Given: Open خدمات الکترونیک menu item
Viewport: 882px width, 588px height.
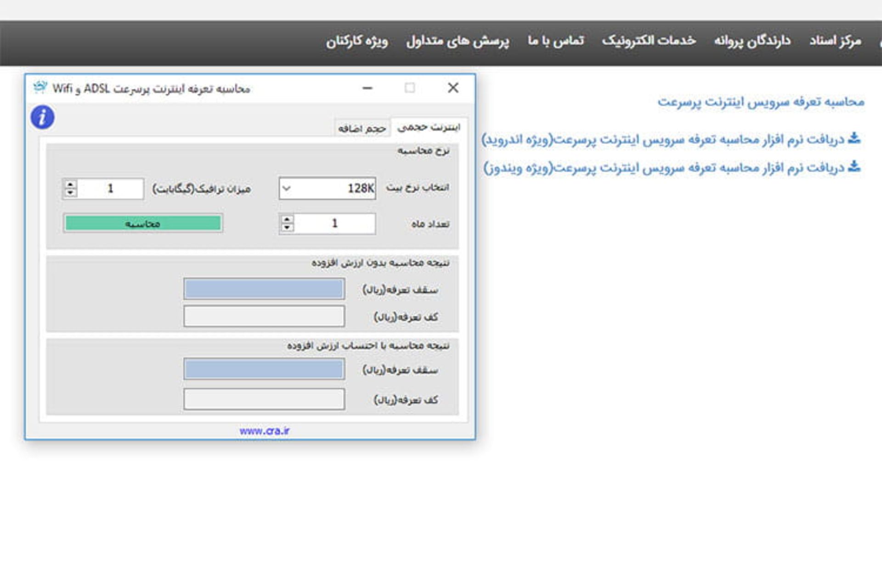Looking at the screenshot, I should click(649, 41).
